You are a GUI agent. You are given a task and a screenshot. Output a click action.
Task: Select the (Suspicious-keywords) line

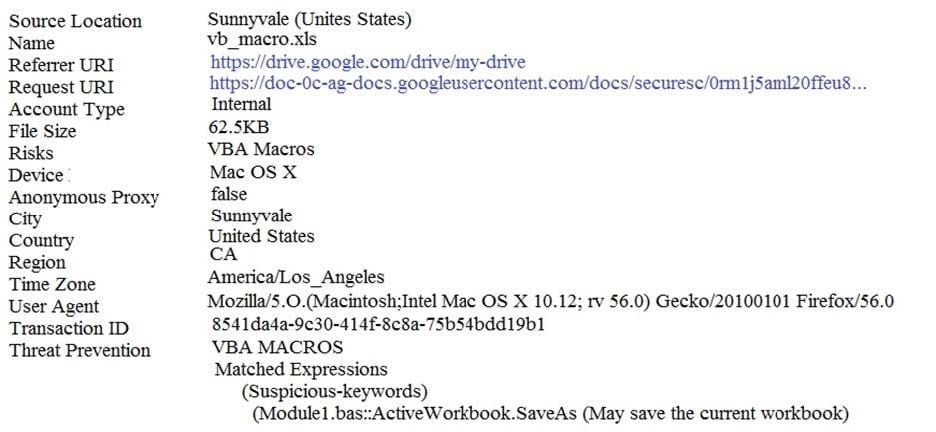point(335,391)
